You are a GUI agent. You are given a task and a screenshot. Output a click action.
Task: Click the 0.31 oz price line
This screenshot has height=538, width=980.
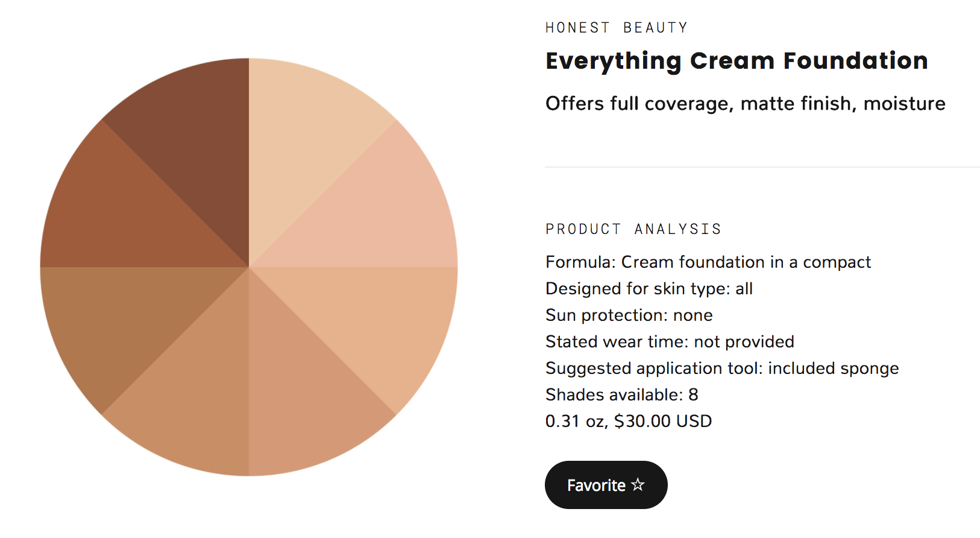click(628, 422)
